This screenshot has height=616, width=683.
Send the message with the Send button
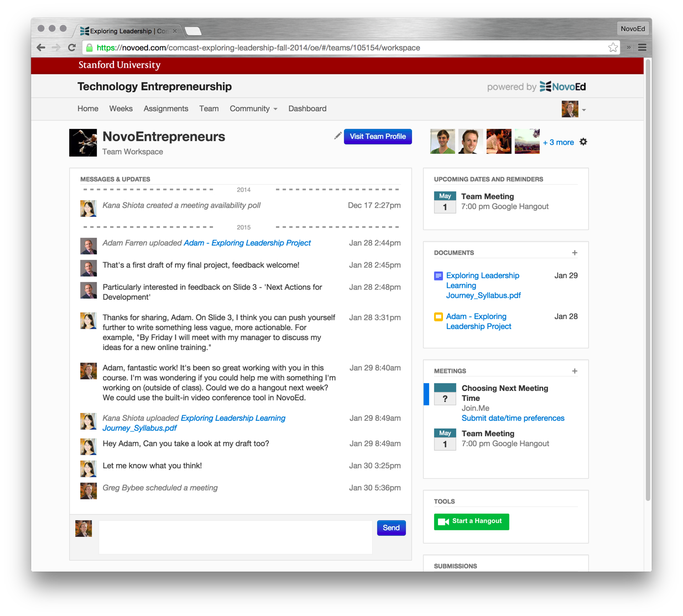click(x=391, y=528)
